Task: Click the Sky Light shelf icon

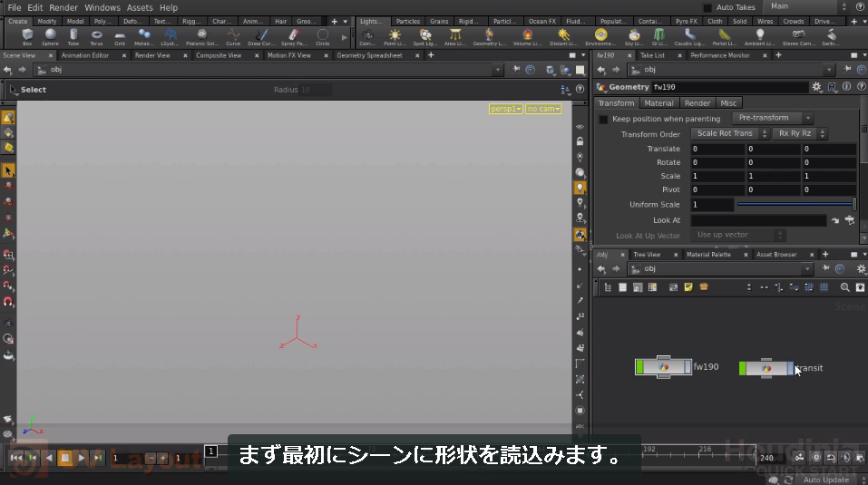Action: (634, 37)
